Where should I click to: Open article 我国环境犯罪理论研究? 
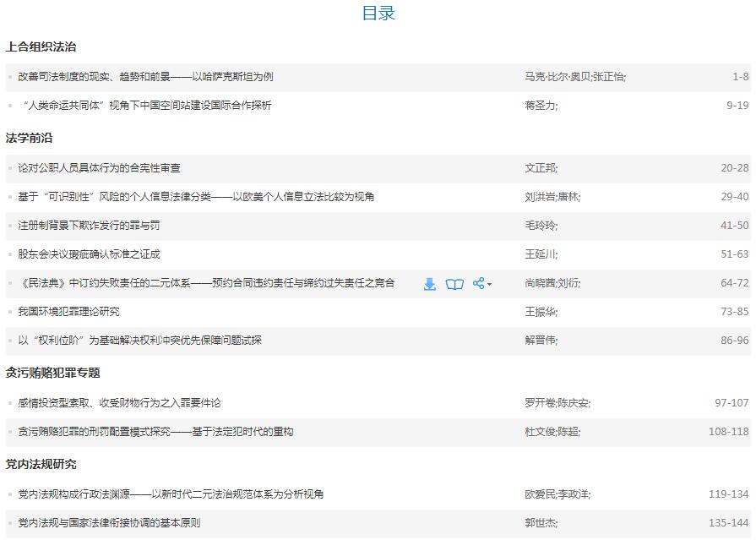tap(68, 312)
